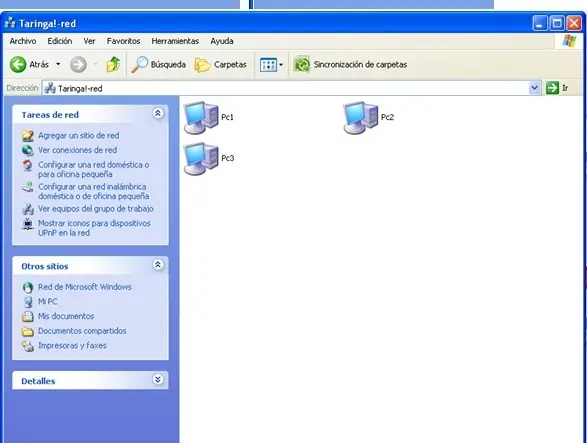The height and width of the screenshot is (443, 587).
Task: Expand the Dirección address bar dropdown
Action: pyautogui.click(x=535, y=88)
